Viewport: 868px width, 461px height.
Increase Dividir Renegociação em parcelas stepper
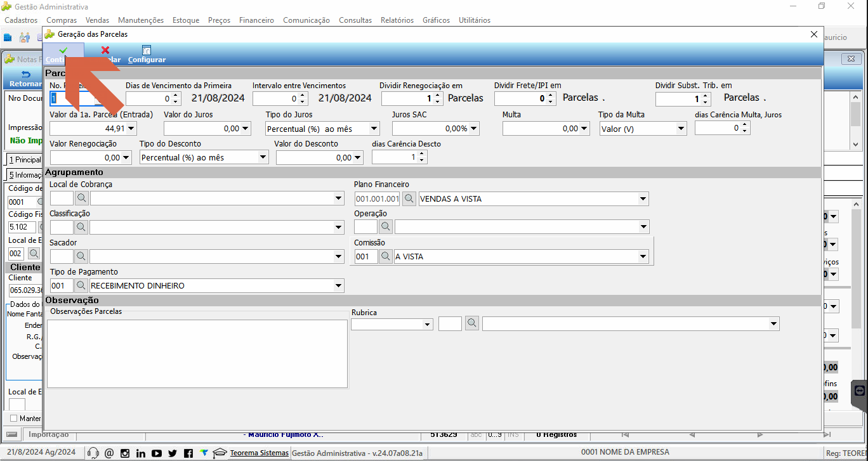[x=438, y=96]
